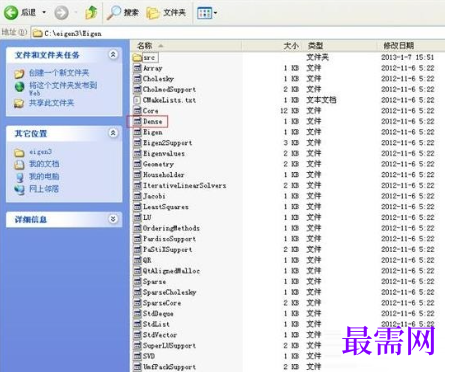
Task: Select the Householder file icon
Action: click(137, 175)
